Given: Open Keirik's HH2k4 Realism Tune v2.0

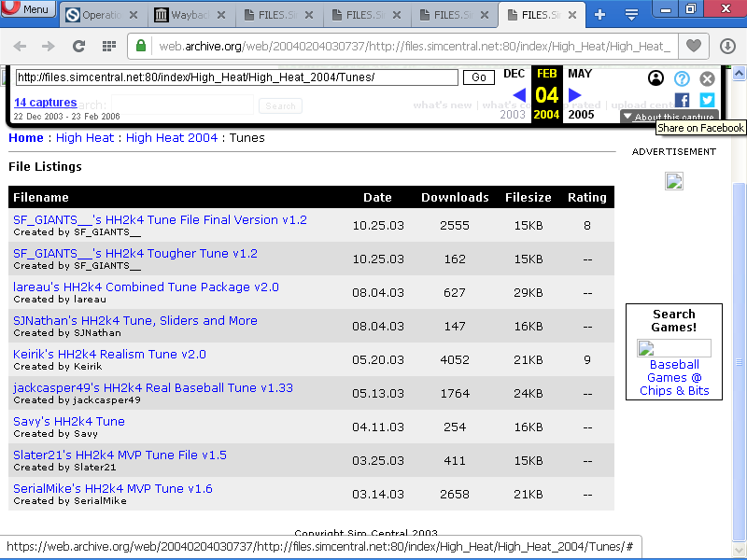Looking at the screenshot, I should pyautogui.click(x=109, y=355).
